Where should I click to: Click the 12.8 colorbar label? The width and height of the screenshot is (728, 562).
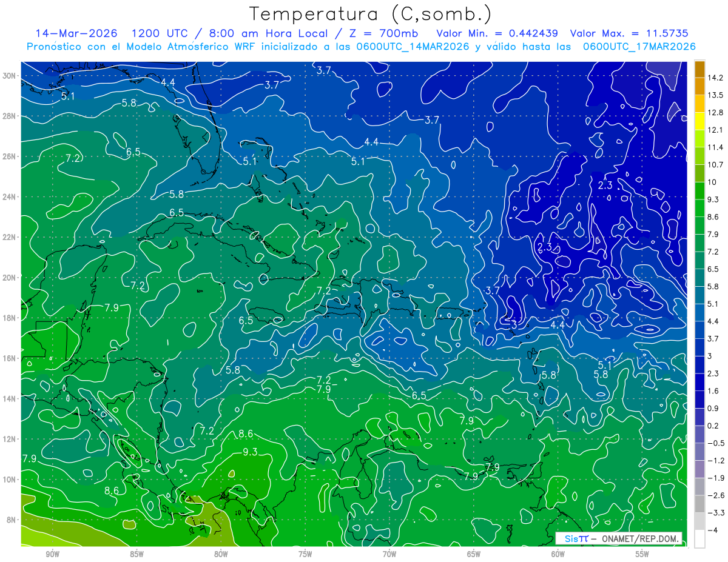click(x=715, y=113)
